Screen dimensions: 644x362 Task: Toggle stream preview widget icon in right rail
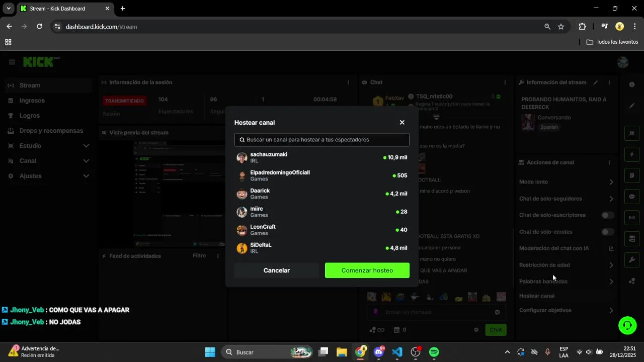click(x=632, y=133)
